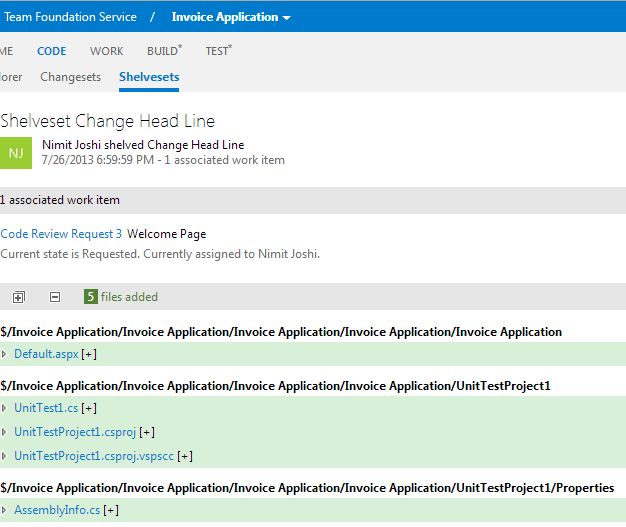Screen dimensions: 626x527
Task: Select the Shelvesets tab
Action: point(149,77)
